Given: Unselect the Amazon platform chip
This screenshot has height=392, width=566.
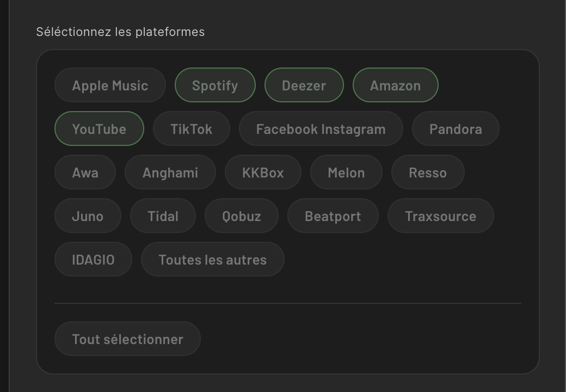Looking at the screenshot, I should (395, 85).
